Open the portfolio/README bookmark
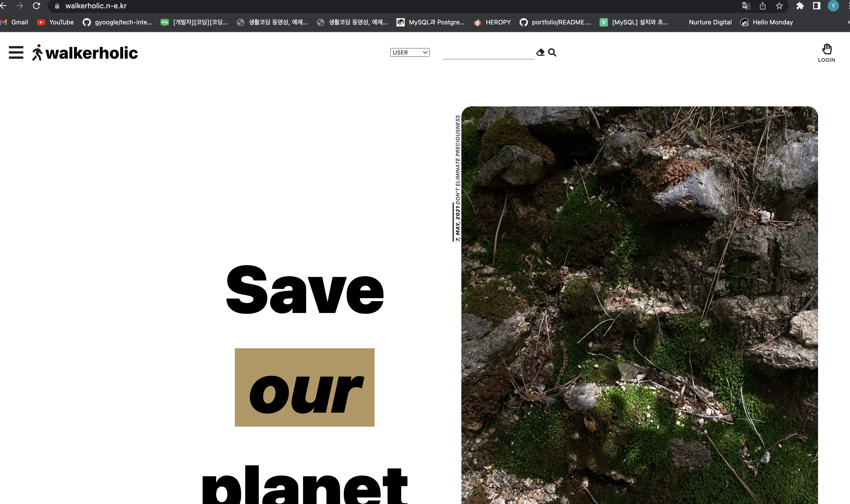Viewport: 850px width, 504px height. tap(556, 22)
